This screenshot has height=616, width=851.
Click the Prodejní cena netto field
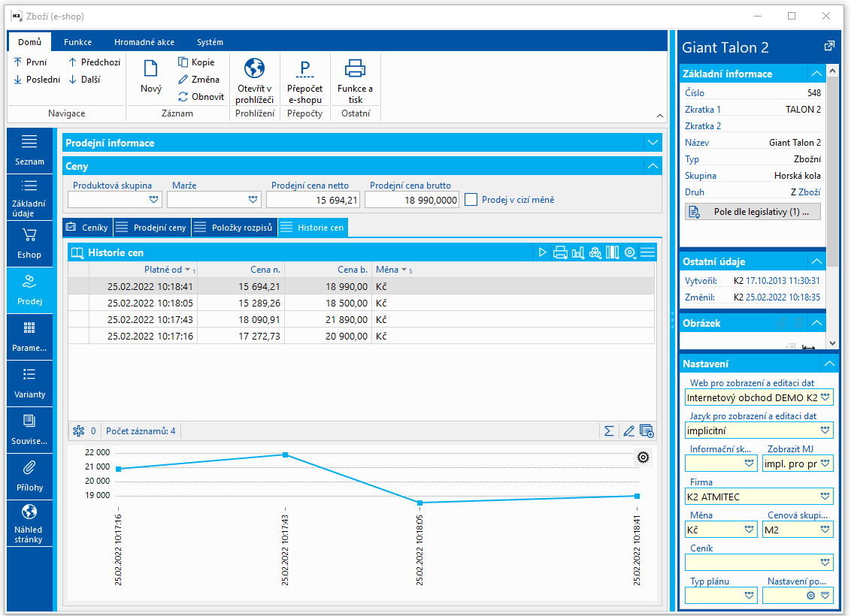[x=313, y=200]
